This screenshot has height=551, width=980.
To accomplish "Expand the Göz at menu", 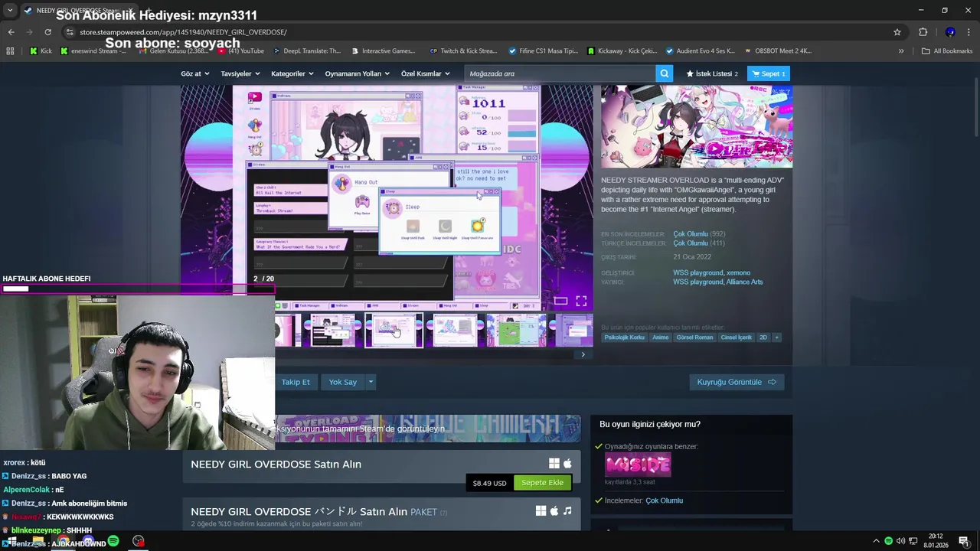I will (195, 73).
